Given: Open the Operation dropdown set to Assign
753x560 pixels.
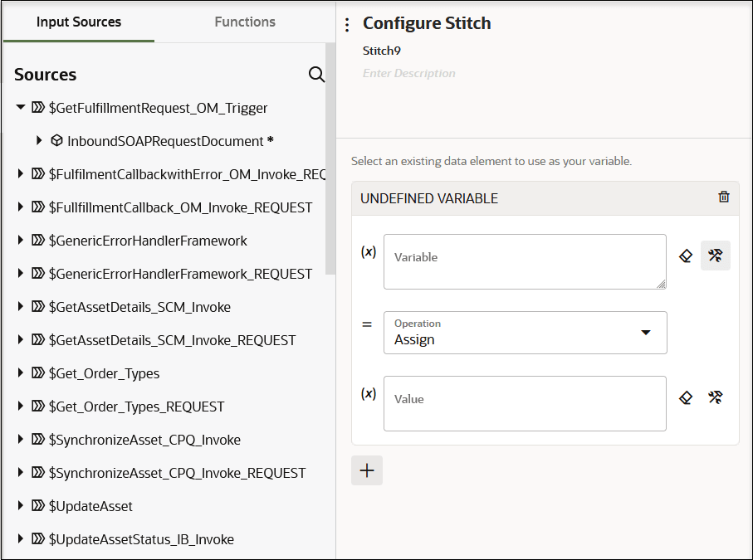Looking at the screenshot, I should pos(525,333).
